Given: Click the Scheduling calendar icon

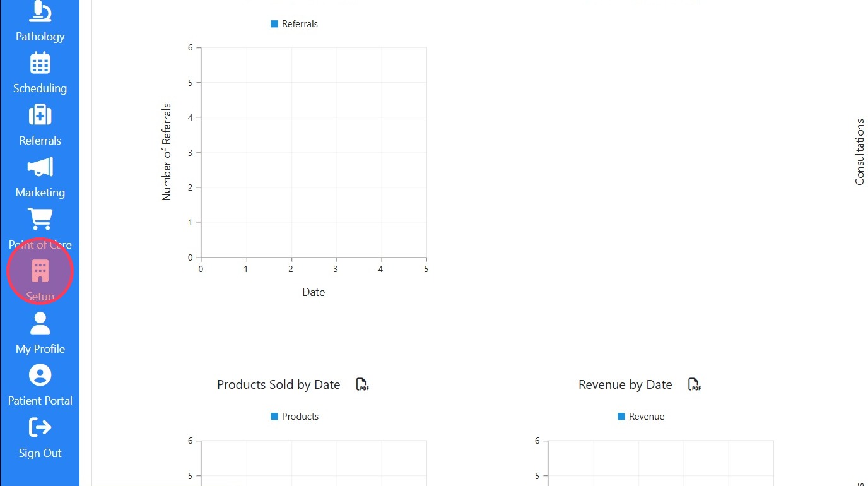Looking at the screenshot, I should pos(40,63).
